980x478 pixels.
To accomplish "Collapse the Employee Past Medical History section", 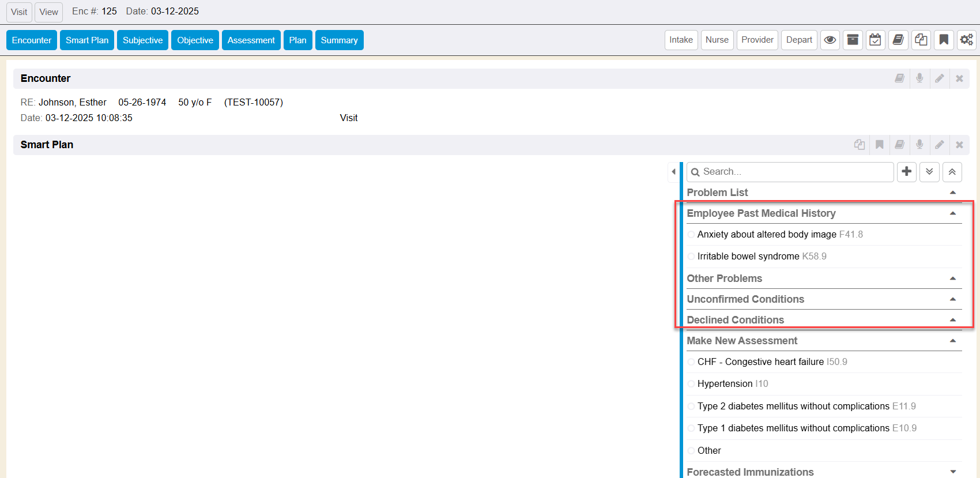I will tap(952, 213).
